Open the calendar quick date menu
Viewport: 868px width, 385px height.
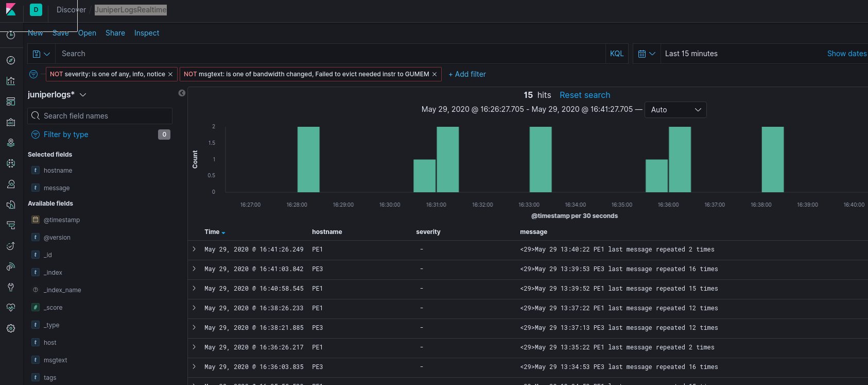pos(647,54)
